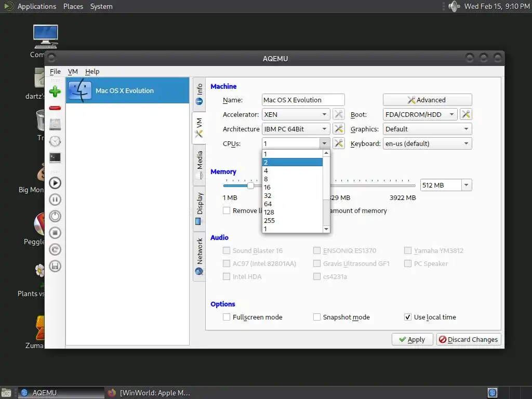Click Discard Changes button
The width and height of the screenshot is (532, 399).
(x=469, y=339)
